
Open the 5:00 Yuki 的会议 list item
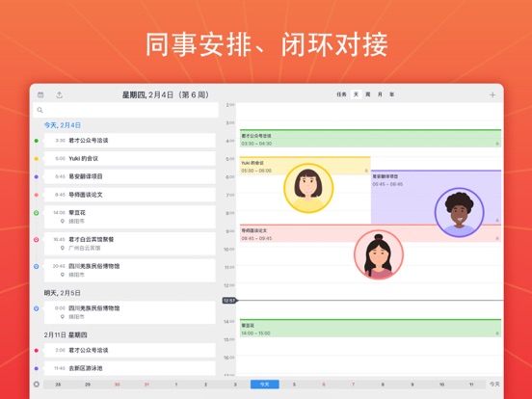[x=129, y=158]
